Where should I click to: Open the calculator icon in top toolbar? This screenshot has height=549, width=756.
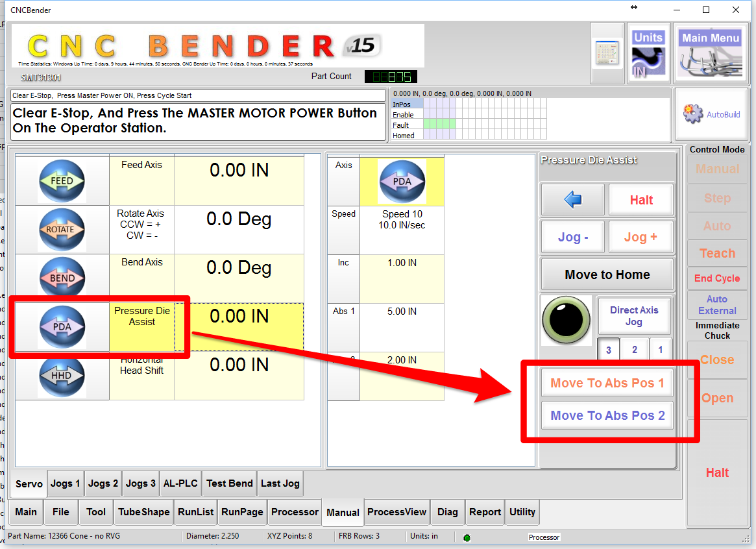607,54
